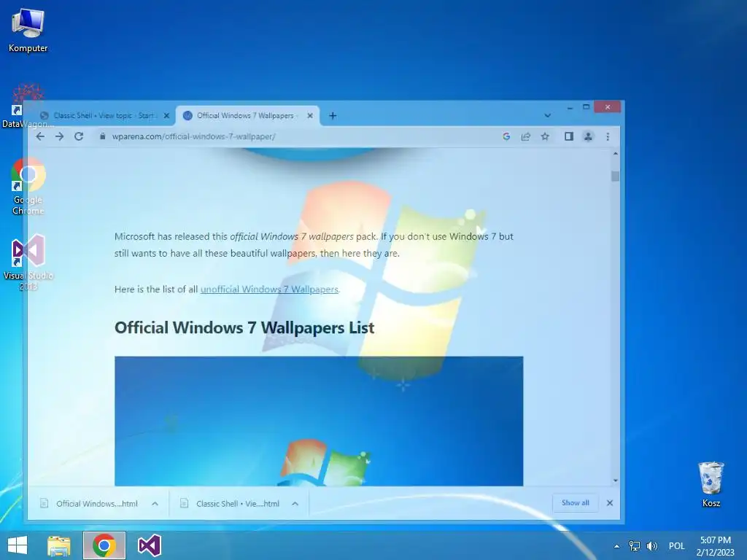Click scrollbar up arrow

click(616, 154)
